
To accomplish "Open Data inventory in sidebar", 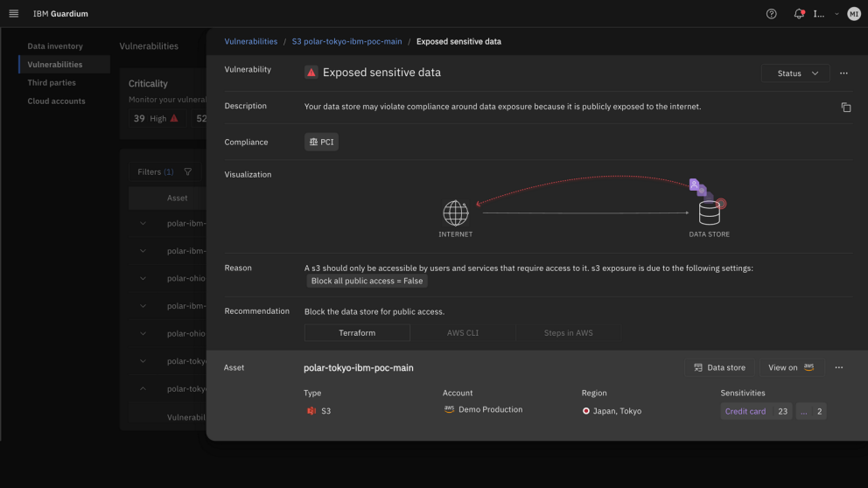I will pos(55,46).
